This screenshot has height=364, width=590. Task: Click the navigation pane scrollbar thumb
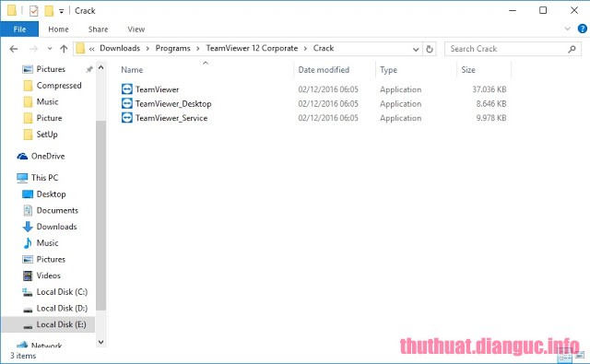pyautogui.click(x=100, y=216)
